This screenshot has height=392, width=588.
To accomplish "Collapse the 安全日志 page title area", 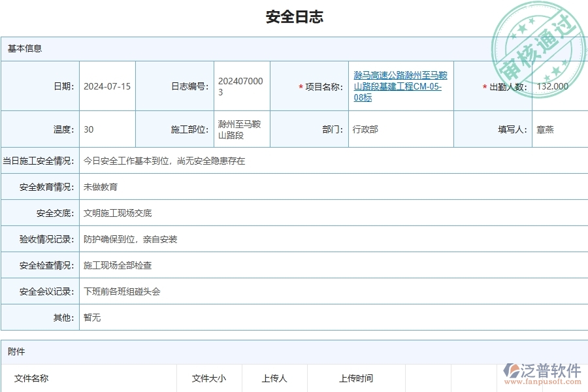I will coord(294,16).
